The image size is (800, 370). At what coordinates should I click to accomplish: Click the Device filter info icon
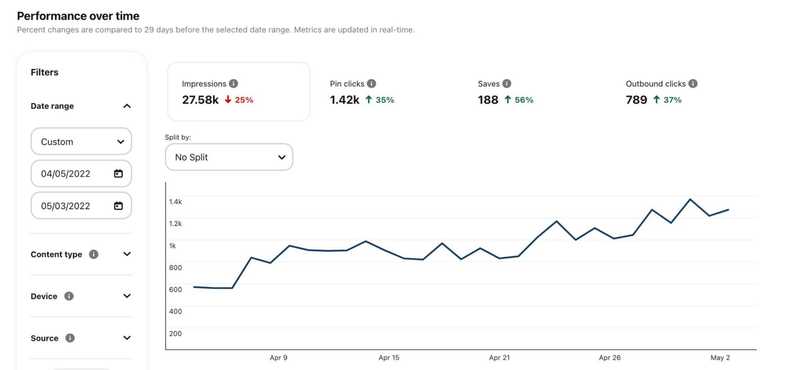pos(69,296)
